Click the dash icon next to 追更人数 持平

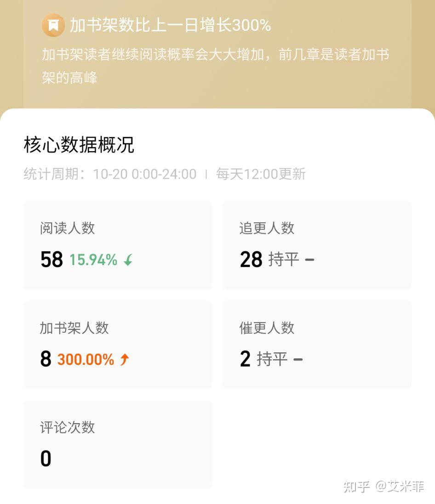[310, 260]
